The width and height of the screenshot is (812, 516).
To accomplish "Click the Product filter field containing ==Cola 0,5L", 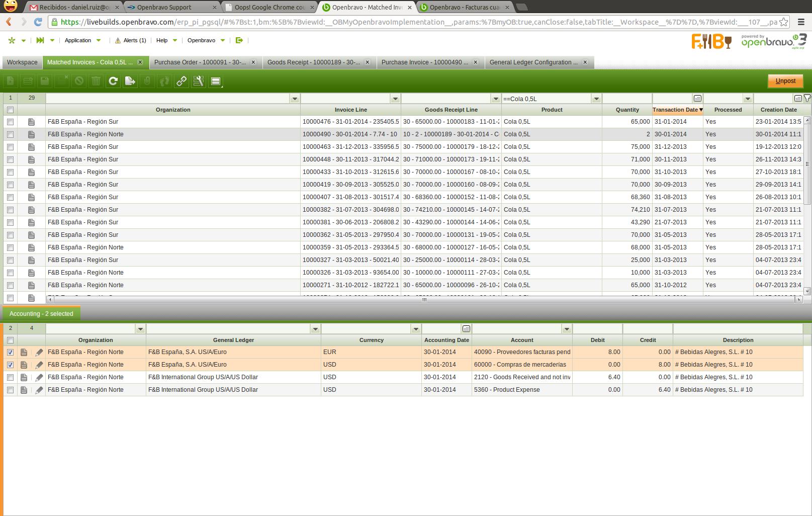I will tap(547, 99).
